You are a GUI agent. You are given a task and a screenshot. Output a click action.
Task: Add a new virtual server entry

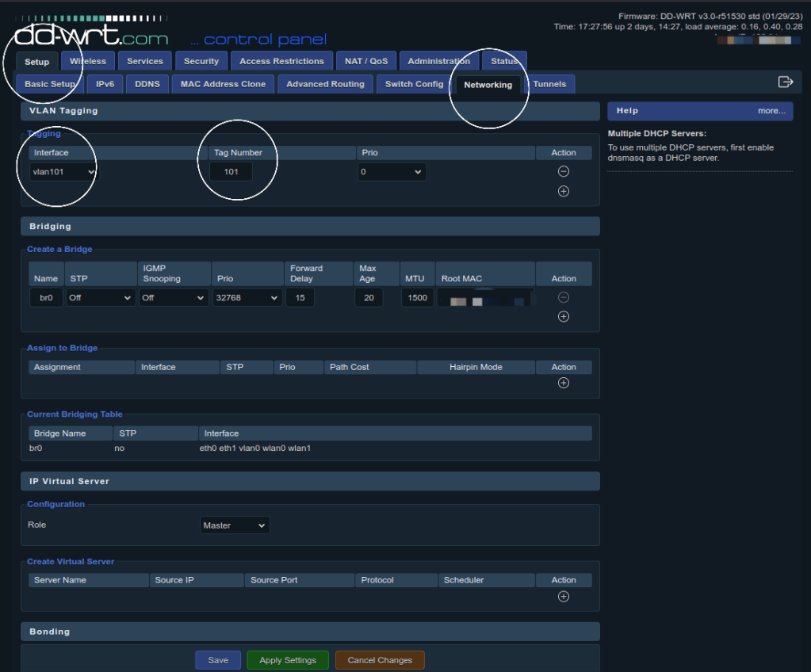coord(564,597)
